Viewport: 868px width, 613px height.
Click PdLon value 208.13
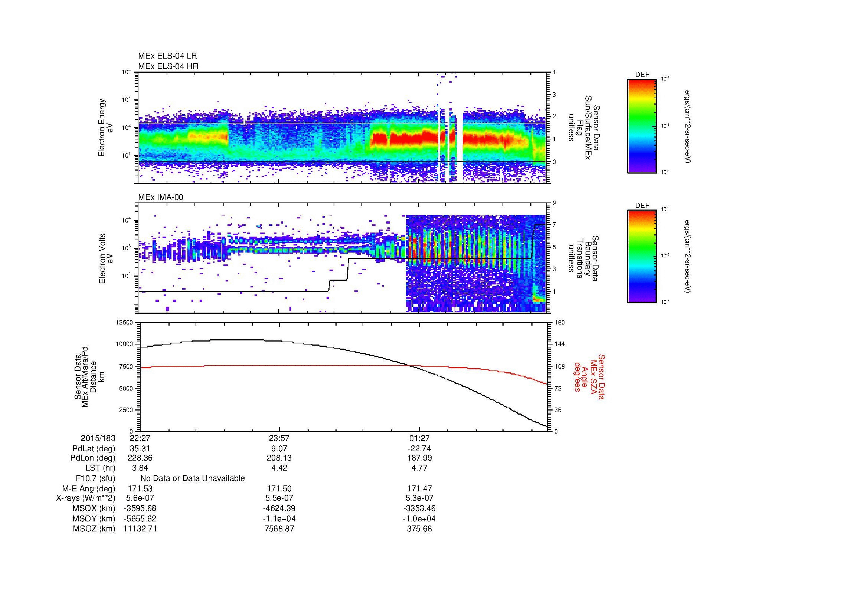tap(279, 458)
